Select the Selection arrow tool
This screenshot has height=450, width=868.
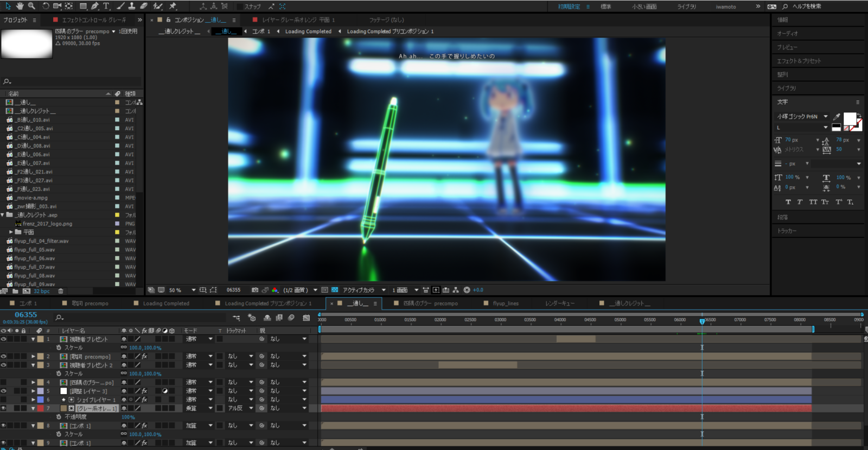pos(8,6)
